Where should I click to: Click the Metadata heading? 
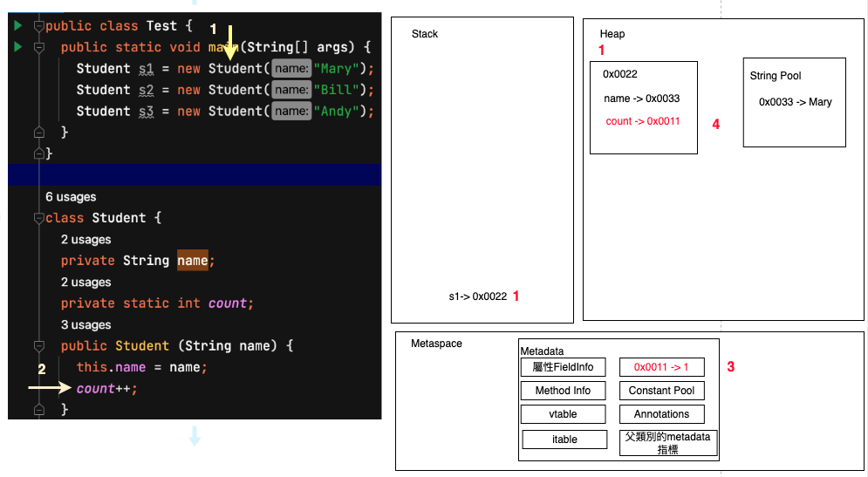point(542,351)
